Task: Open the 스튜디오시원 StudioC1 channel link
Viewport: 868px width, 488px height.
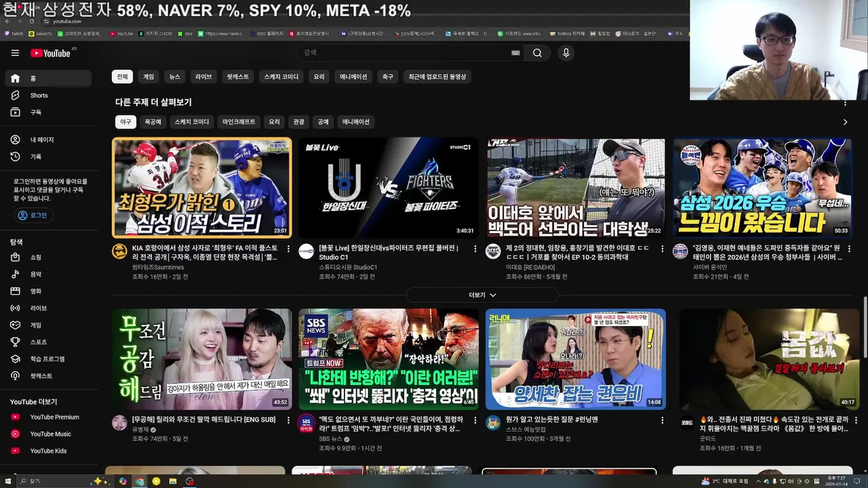Action: point(348,268)
